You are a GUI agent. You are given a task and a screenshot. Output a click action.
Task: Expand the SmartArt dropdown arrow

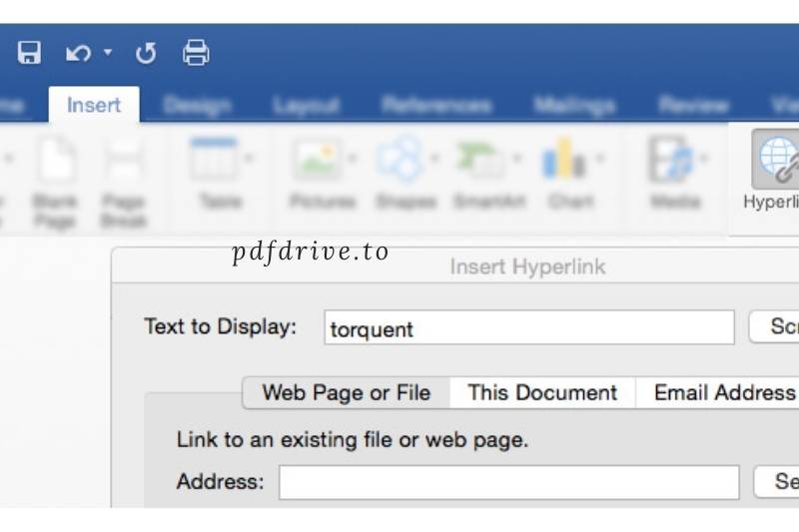pyautogui.click(x=517, y=159)
